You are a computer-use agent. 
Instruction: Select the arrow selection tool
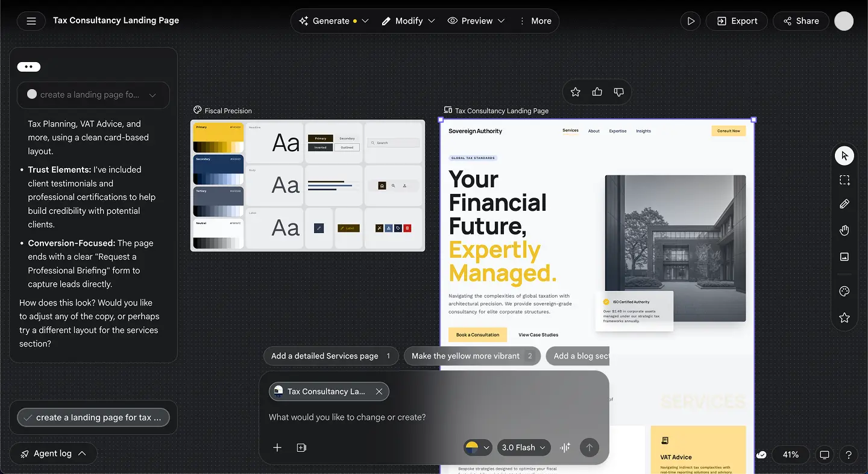(x=844, y=155)
